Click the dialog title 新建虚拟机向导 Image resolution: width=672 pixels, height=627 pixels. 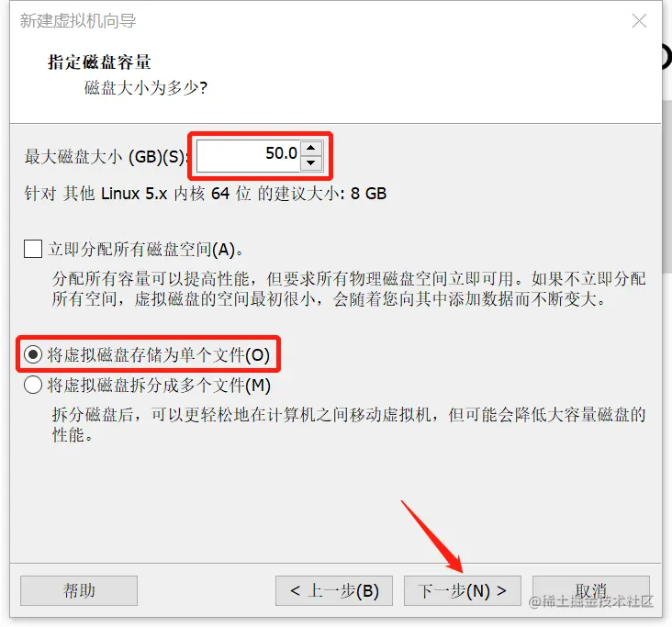pos(78,20)
